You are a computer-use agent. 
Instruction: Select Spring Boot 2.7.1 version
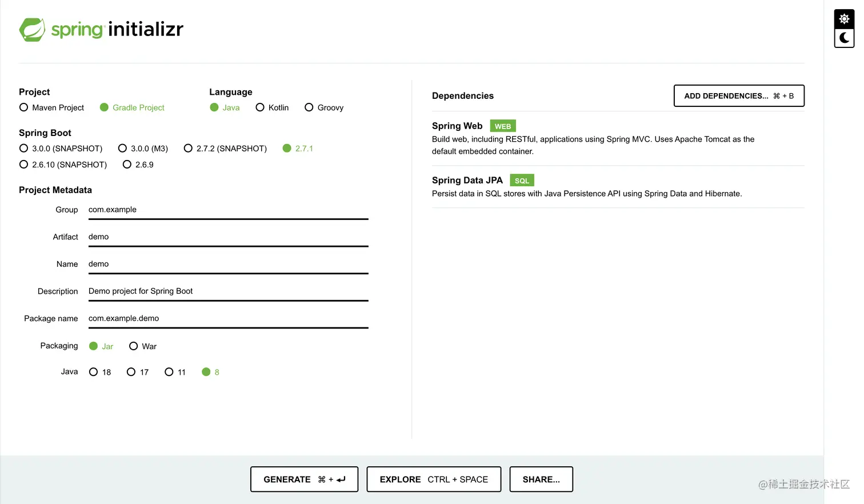pos(298,149)
